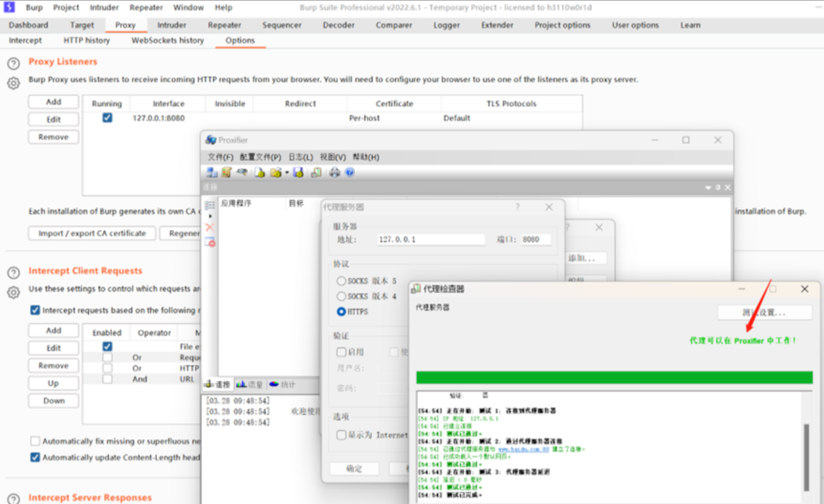Toggle Automatically update Content-Length header checkbox

[x=35, y=457]
